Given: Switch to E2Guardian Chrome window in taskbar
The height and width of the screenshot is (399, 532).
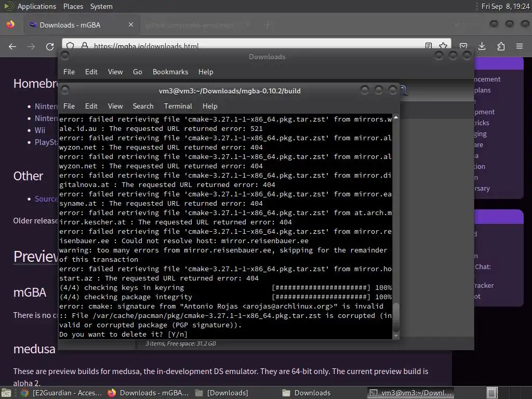Looking at the screenshot, I should (x=61, y=393).
